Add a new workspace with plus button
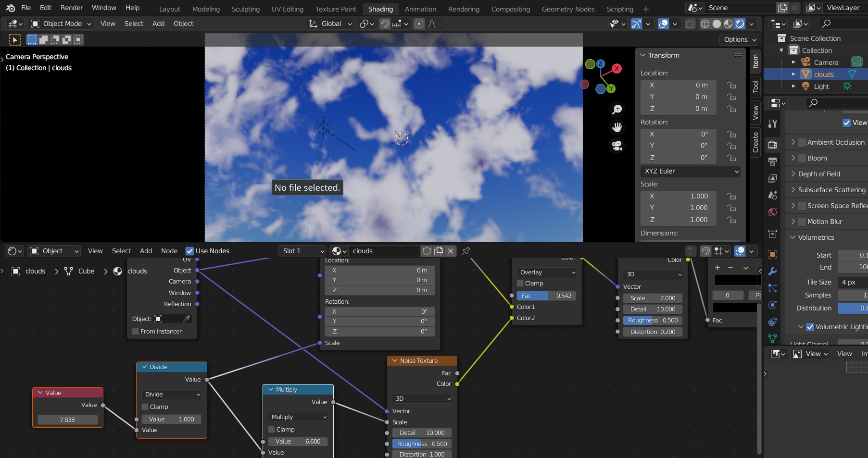The height and width of the screenshot is (458, 868). [646, 9]
